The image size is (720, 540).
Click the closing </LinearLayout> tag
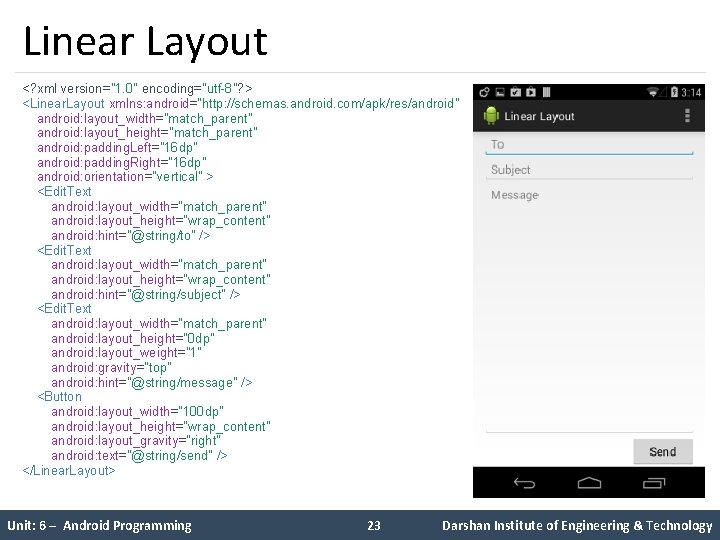69,471
